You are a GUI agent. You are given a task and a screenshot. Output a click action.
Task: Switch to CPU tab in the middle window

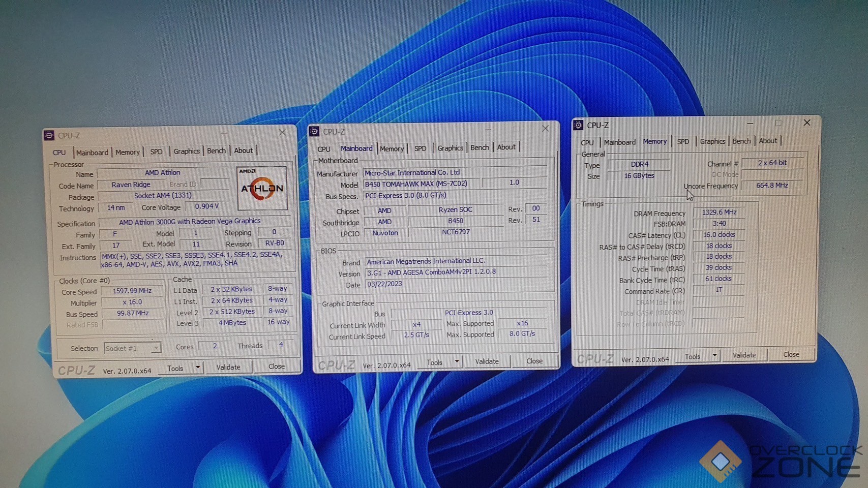(324, 149)
